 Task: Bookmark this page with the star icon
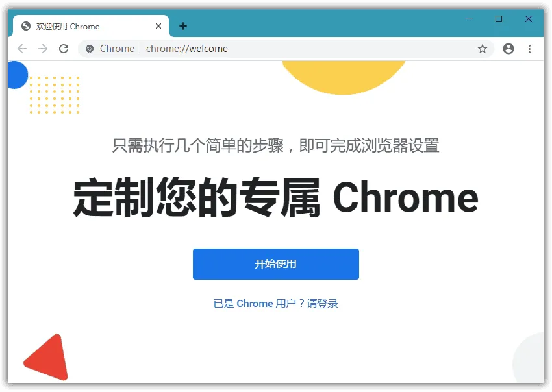click(483, 49)
